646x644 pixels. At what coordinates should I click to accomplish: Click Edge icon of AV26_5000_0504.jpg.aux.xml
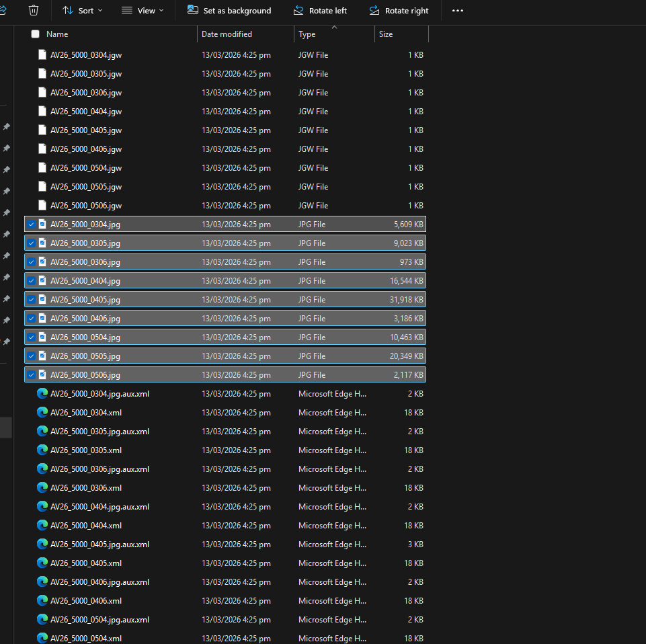click(x=42, y=619)
